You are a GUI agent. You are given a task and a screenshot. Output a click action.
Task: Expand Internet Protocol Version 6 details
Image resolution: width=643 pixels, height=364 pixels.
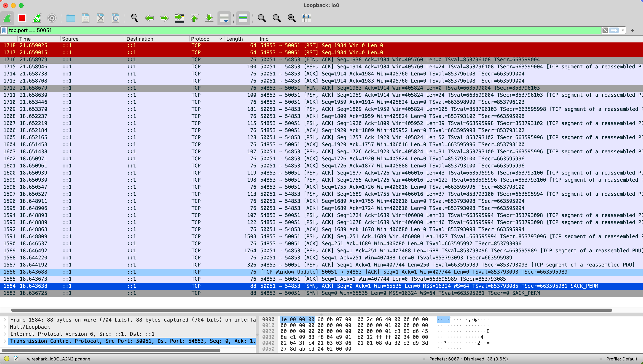(5, 334)
